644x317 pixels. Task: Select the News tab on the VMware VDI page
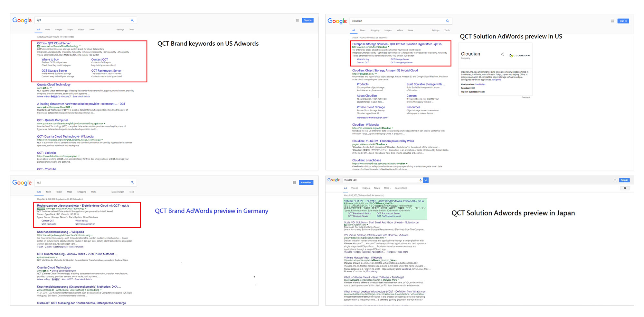click(x=377, y=188)
